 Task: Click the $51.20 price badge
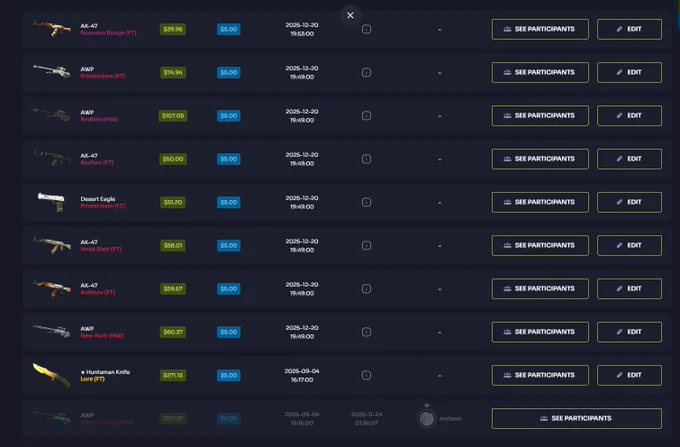173,202
